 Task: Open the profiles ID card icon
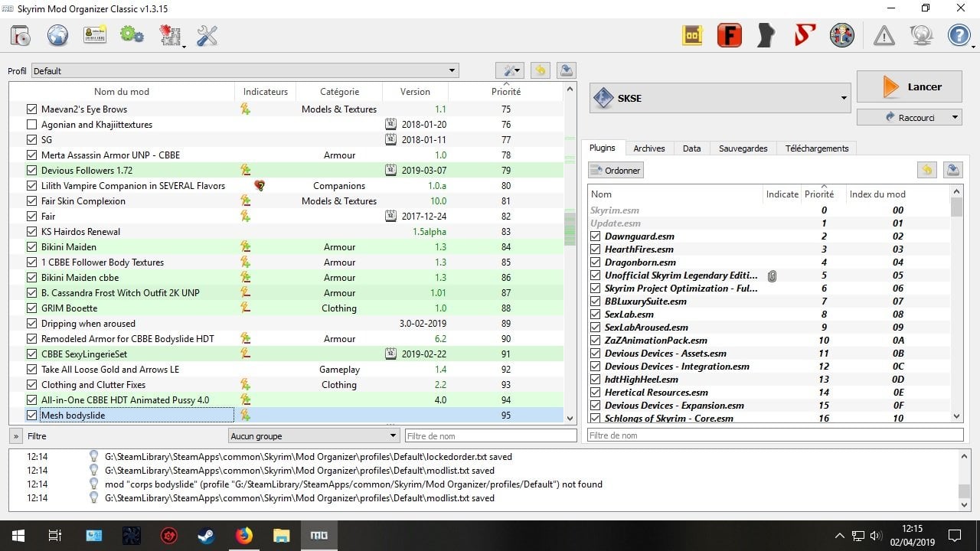click(x=95, y=35)
